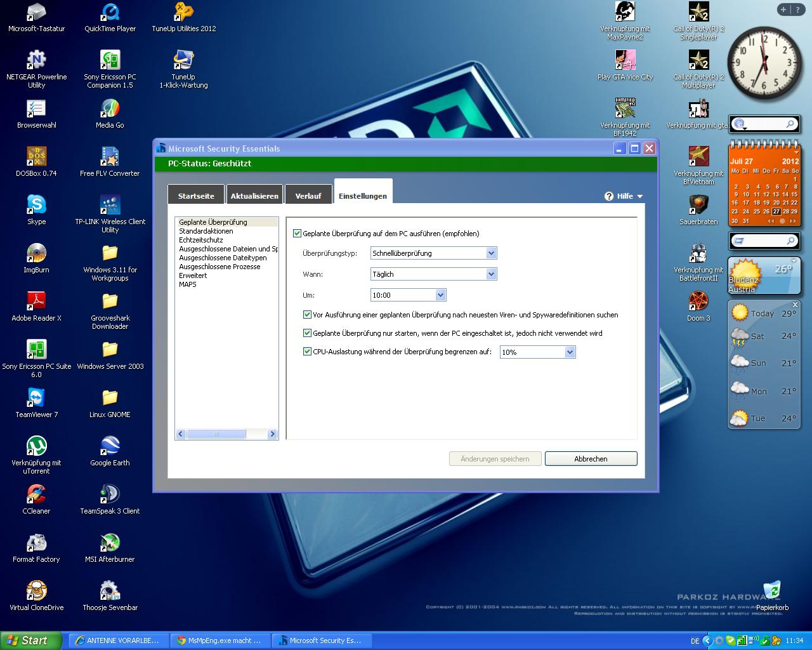Open the uTorrent shortcut icon
Screen dimensions: 812x650
36,446
